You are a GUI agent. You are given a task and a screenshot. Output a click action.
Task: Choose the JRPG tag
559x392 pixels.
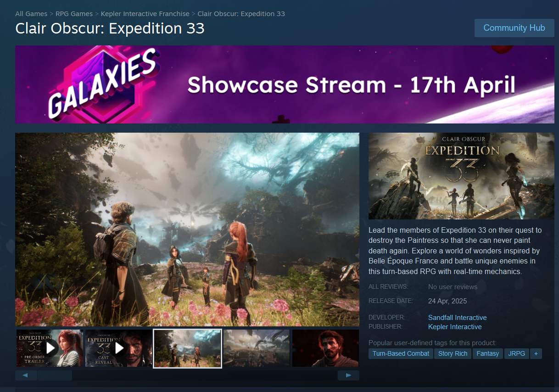coord(516,353)
